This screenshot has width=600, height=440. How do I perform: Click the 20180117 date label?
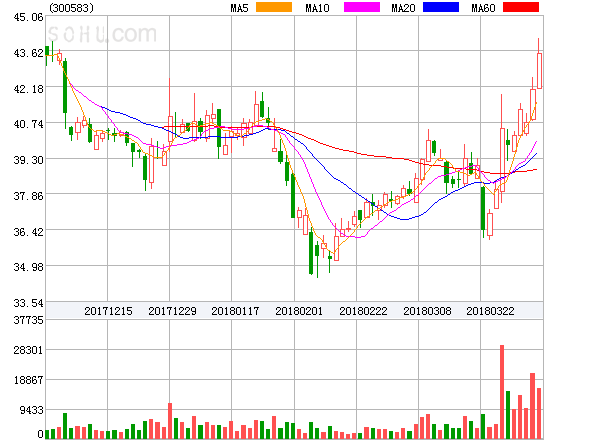[236, 311]
